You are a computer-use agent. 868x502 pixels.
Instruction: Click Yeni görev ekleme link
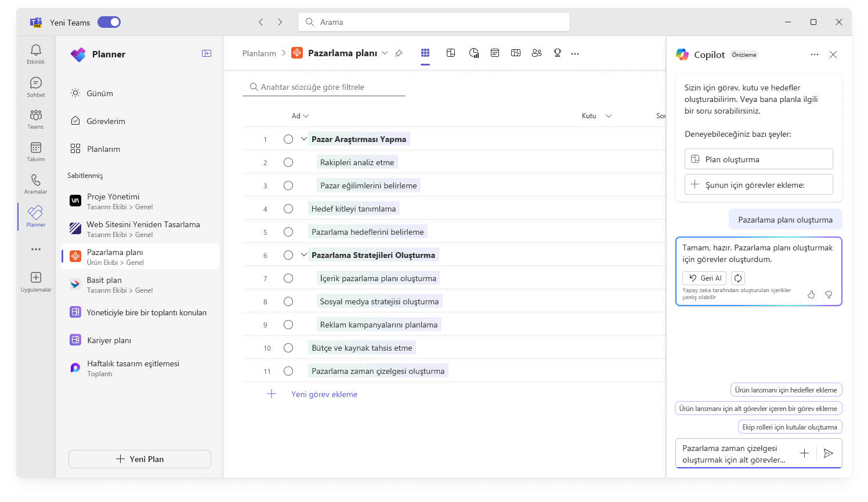coord(324,394)
